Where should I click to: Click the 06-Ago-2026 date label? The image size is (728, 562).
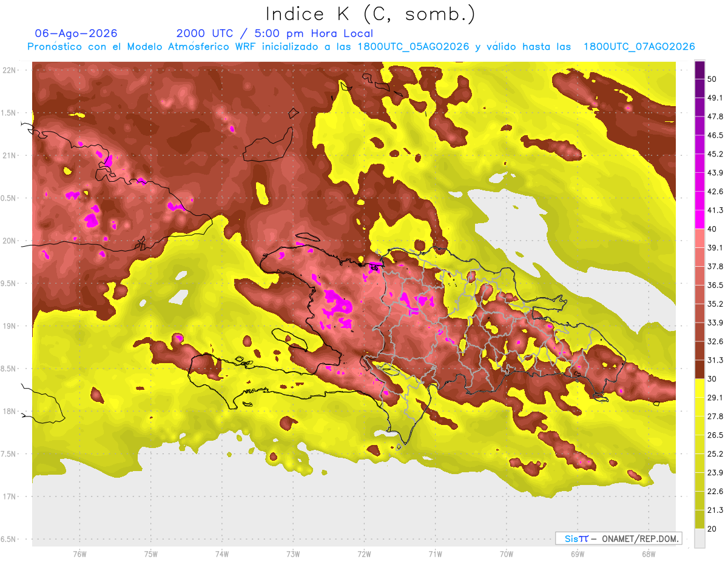(76, 33)
